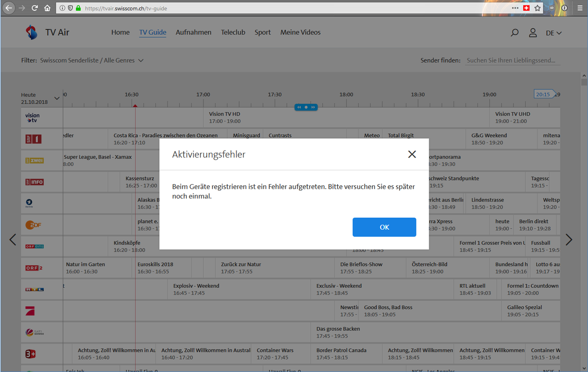Image resolution: width=588 pixels, height=372 pixels.
Task: Open program Zurück zur Natur
Action: coord(276,268)
